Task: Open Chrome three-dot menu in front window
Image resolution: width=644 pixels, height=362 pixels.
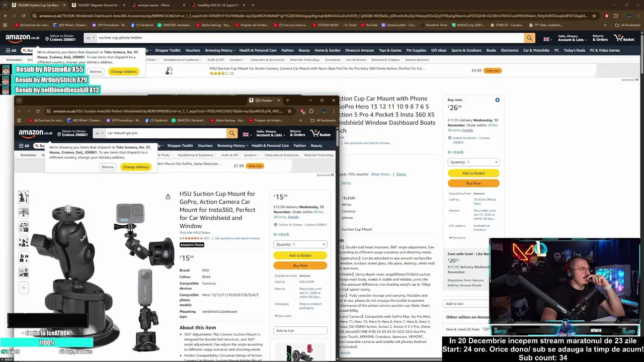Action: coord(333,111)
